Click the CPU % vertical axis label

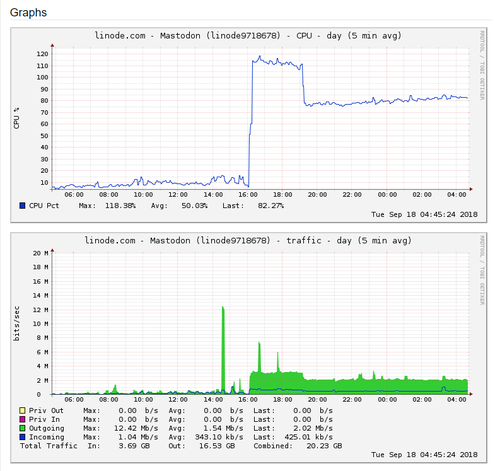point(17,118)
